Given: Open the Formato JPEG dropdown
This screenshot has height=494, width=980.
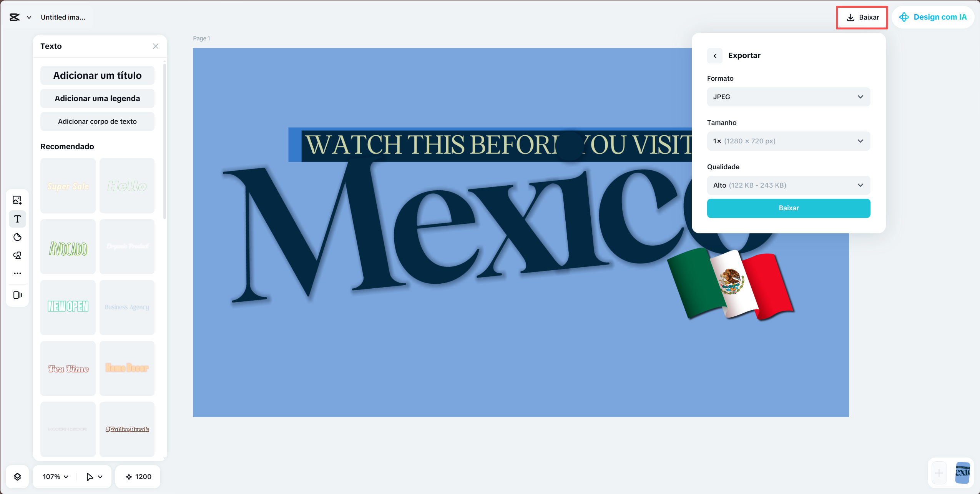Looking at the screenshot, I should [x=788, y=96].
